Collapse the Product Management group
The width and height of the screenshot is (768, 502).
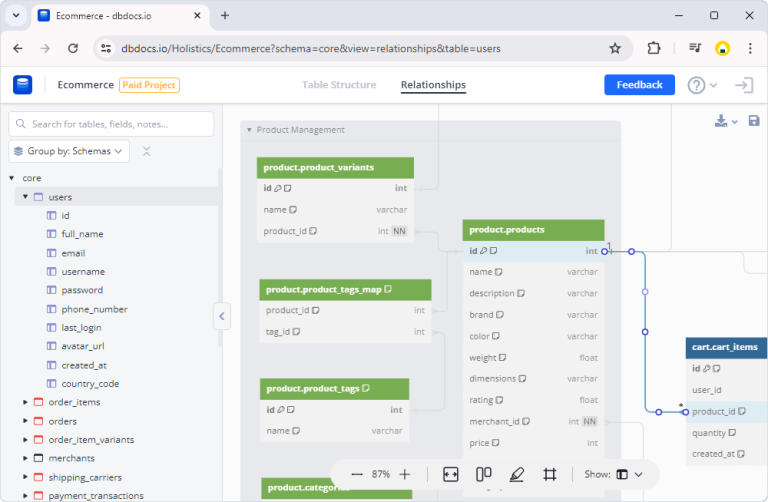pos(249,130)
